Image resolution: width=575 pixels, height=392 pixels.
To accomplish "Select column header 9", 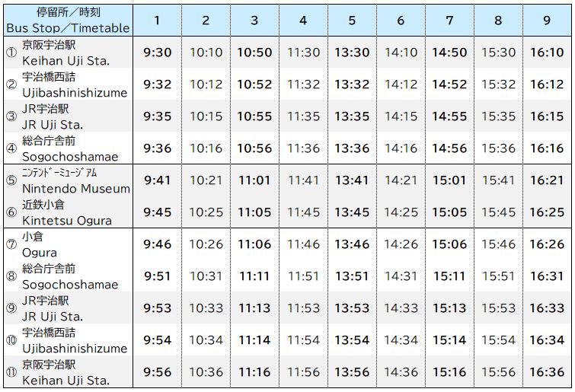I will coord(547,20).
